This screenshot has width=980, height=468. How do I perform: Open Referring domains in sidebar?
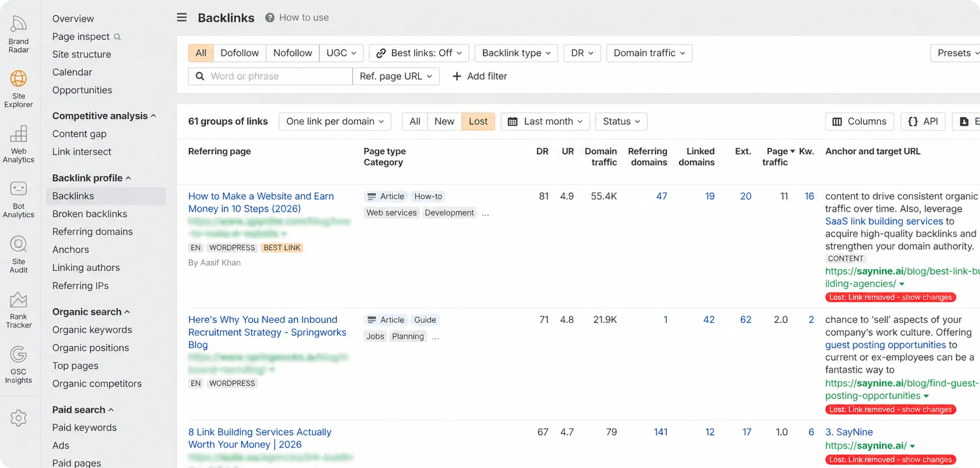coord(92,232)
